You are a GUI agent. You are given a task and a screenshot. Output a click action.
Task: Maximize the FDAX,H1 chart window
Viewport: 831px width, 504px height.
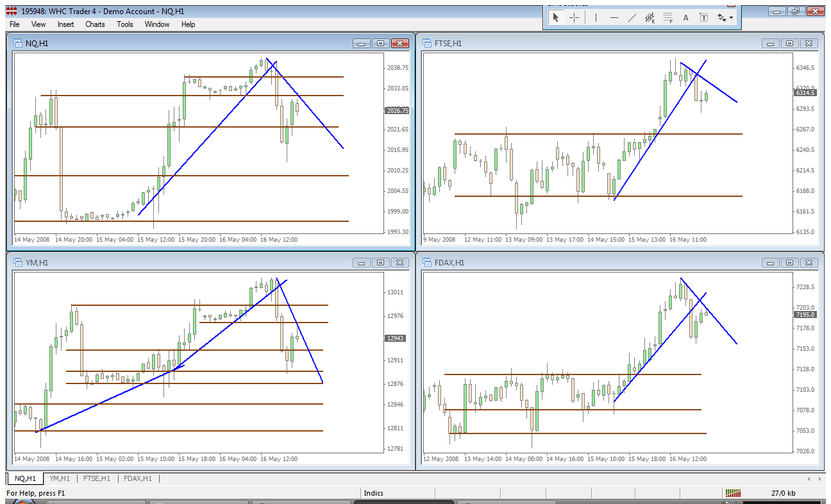click(x=790, y=262)
